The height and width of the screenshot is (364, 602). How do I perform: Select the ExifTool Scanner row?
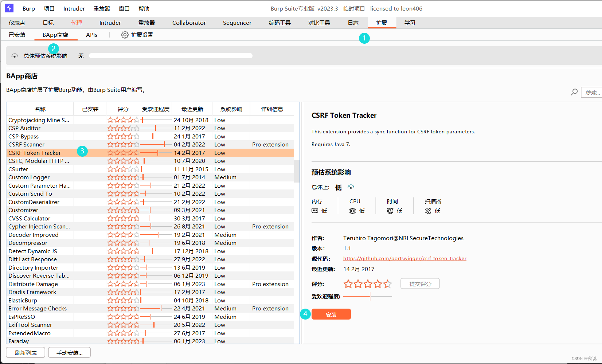coord(150,325)
